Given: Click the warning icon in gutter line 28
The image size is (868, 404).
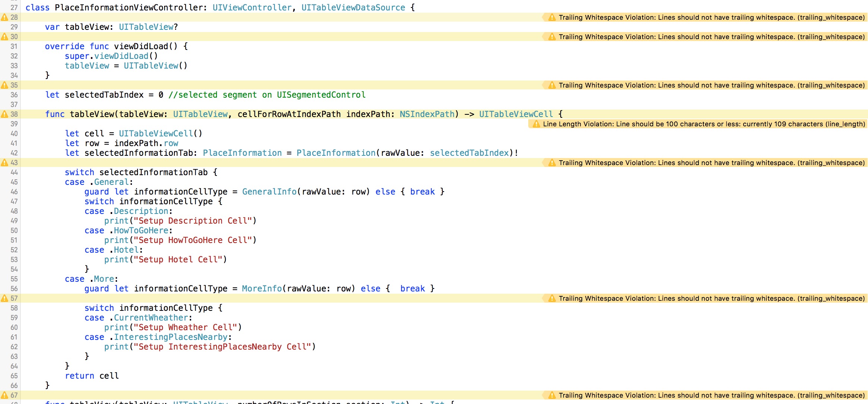Looking at the screenshot, I should pos(4,17).
